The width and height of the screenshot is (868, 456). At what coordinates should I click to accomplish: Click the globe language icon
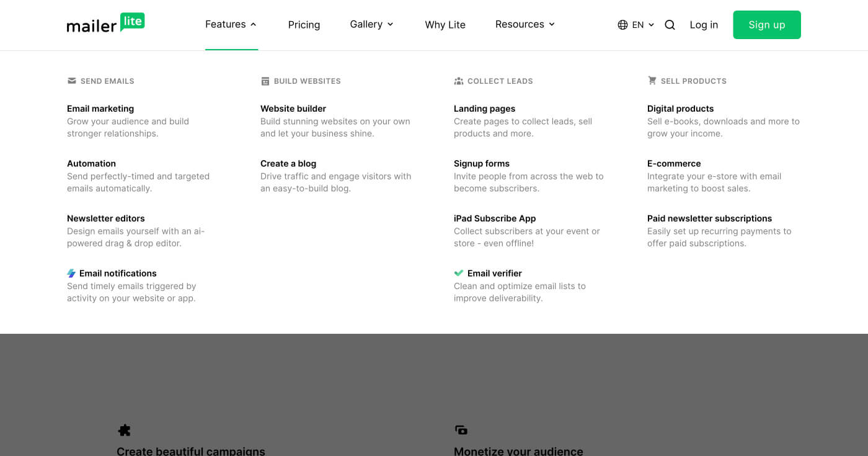(622, 25)
